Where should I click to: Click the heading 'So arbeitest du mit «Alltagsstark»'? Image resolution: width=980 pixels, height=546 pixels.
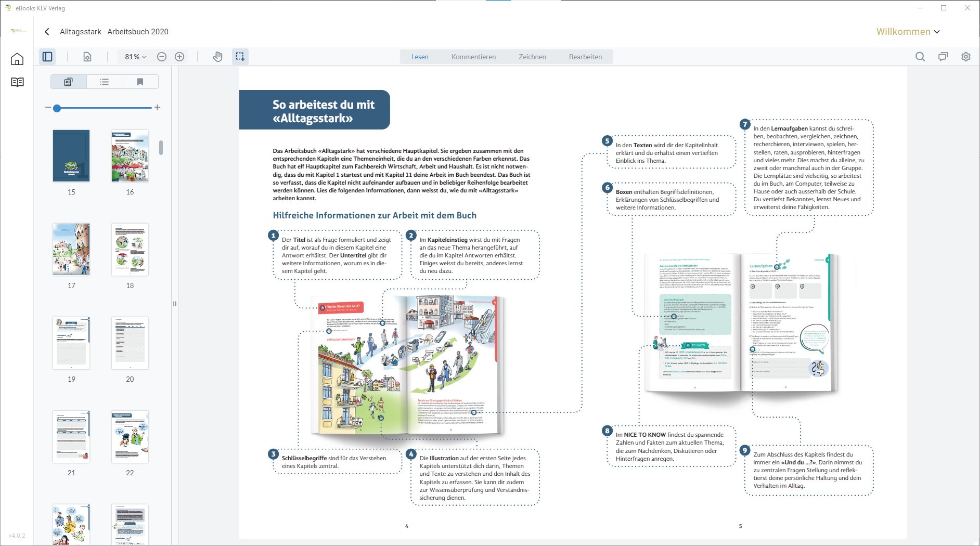point(323,111)
